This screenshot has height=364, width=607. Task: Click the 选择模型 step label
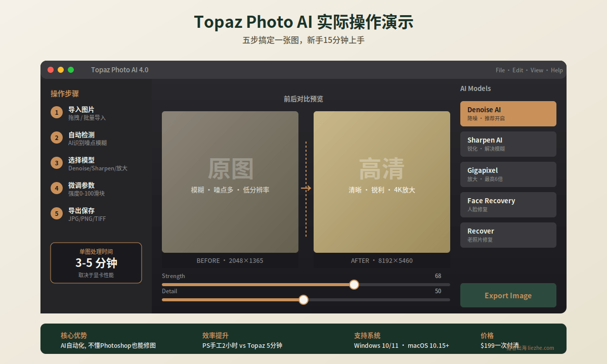click(x=81, y=160)
